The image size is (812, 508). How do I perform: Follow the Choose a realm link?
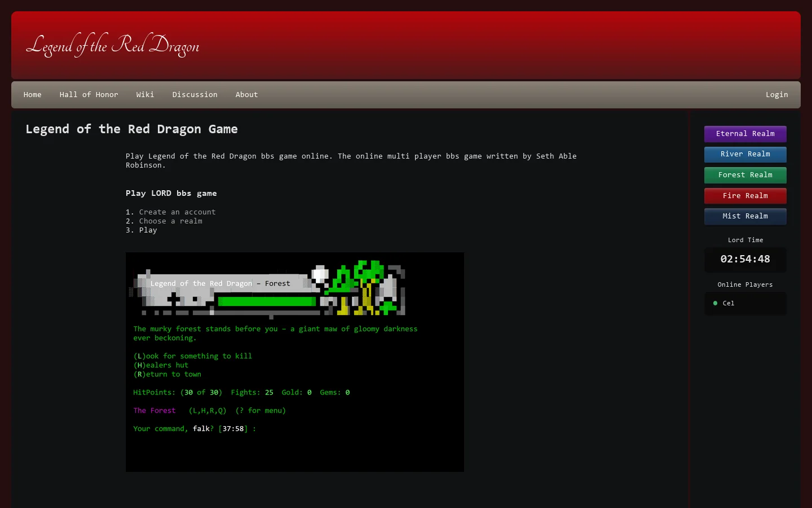coord(171,221)
